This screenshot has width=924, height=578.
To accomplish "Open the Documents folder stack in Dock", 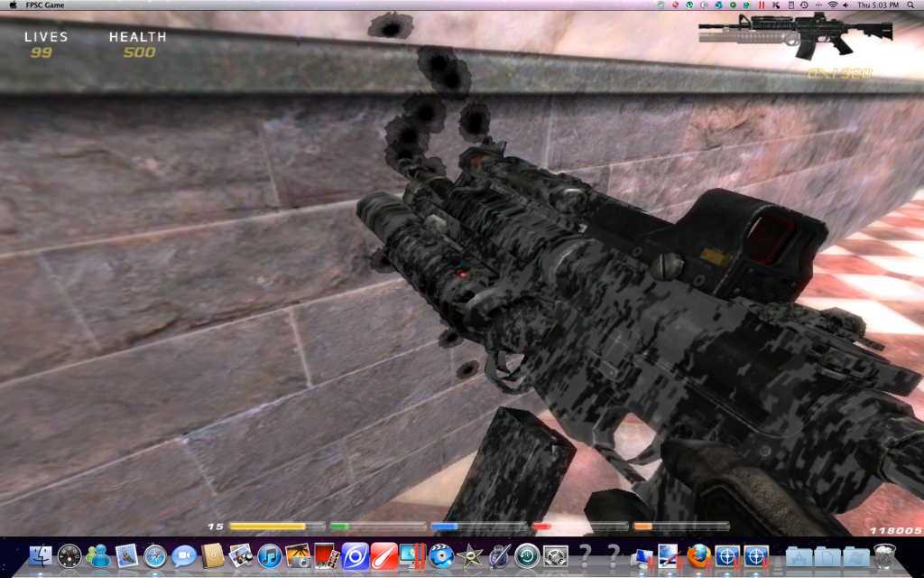I will [827, 556].
